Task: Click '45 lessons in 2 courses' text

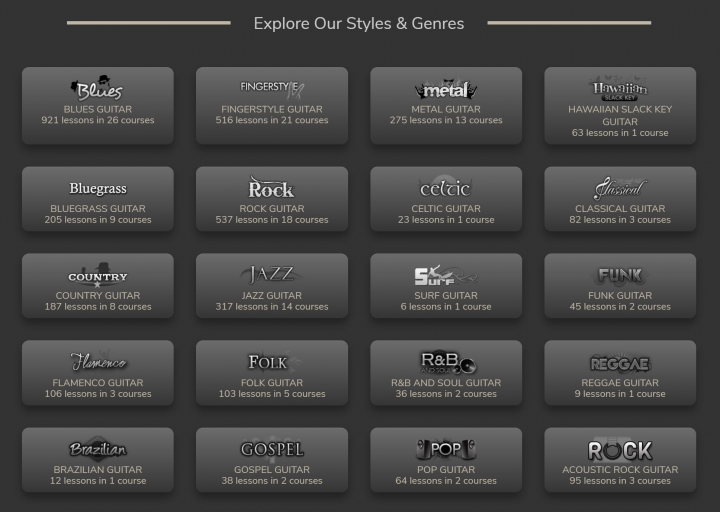Action: 620,307
